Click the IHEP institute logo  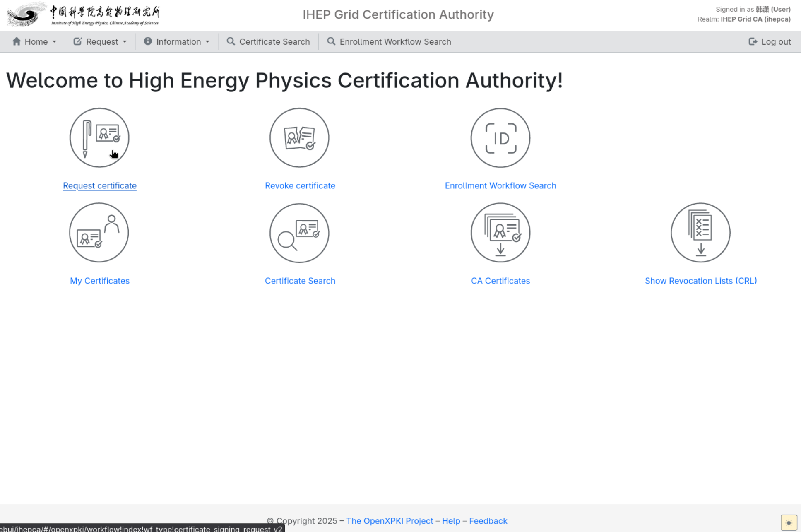83,15
